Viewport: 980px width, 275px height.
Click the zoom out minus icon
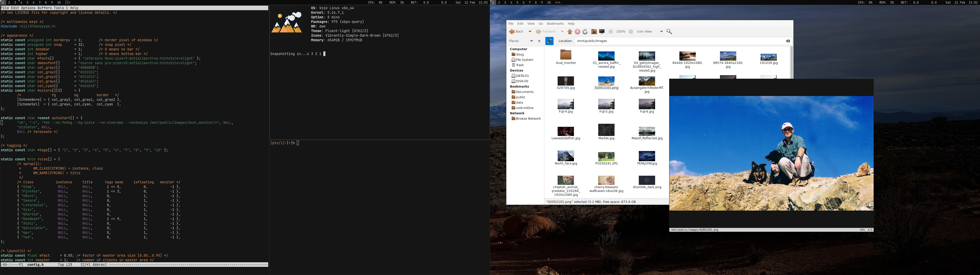(611, 32)
